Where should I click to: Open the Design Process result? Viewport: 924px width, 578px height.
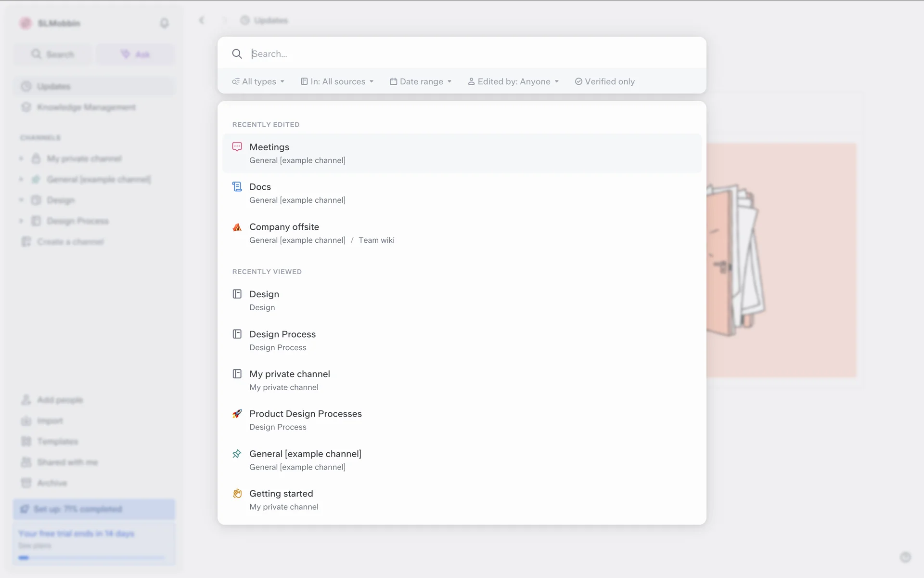pyautogui.click(x=282, y=334)
